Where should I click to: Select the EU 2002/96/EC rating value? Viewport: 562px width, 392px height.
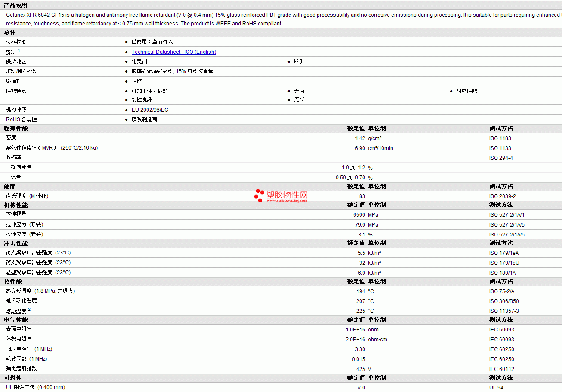(x=150, y=110)
